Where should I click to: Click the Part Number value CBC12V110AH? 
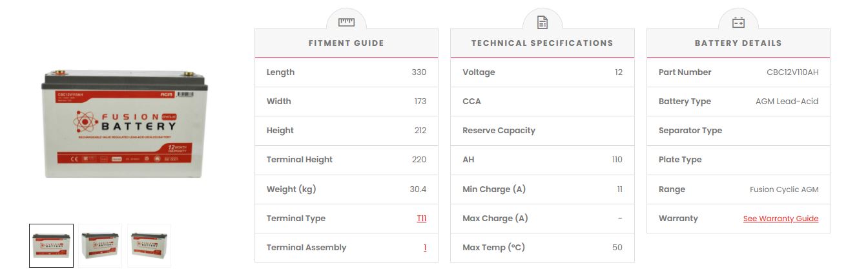792,72
